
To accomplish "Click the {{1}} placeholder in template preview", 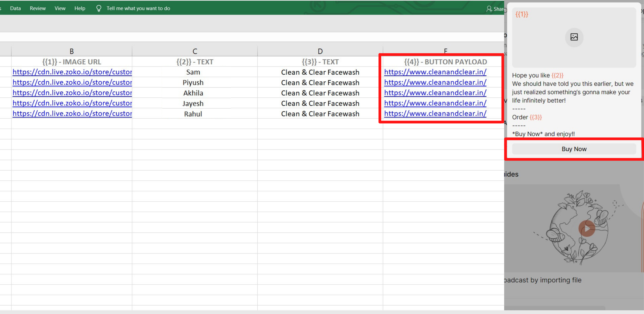I will 522,14.
